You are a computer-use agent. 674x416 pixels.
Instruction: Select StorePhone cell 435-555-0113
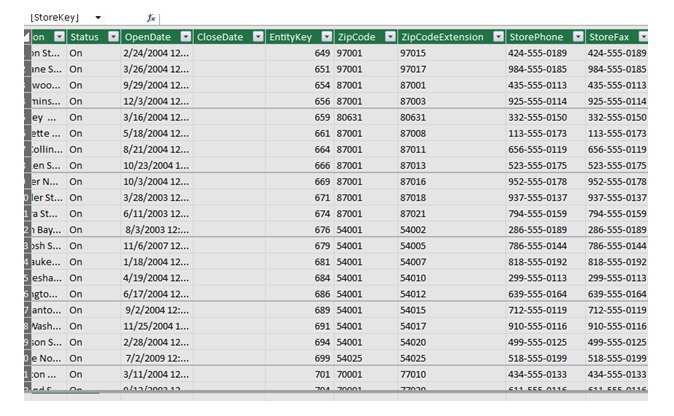click(545, 85)
